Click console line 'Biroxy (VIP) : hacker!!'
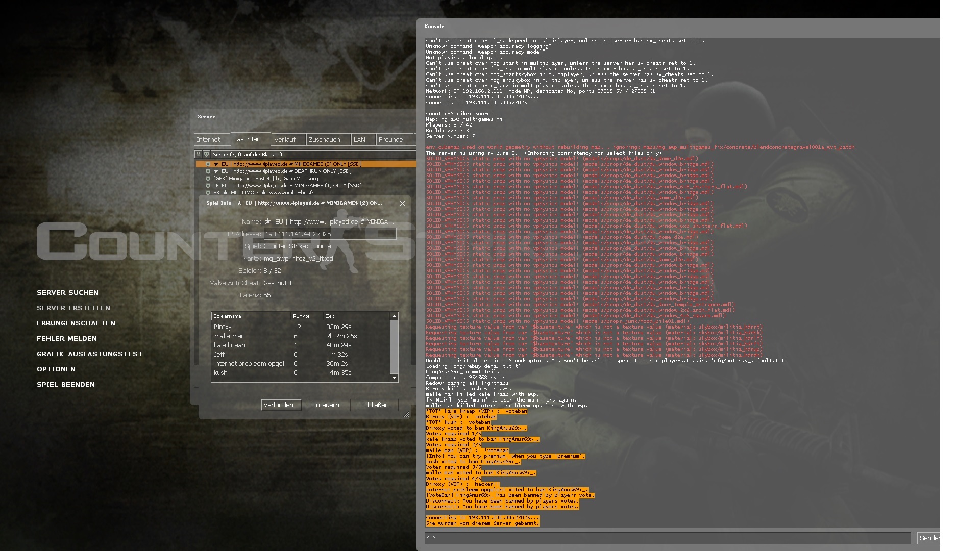Viewport: 980px width, 551px height. [x=462, y=484]
